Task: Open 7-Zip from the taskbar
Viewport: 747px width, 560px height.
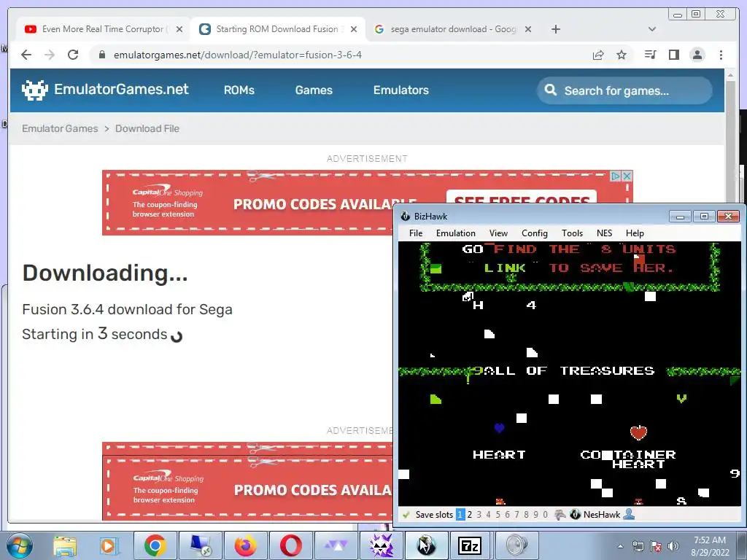Action: click(470, 545)
